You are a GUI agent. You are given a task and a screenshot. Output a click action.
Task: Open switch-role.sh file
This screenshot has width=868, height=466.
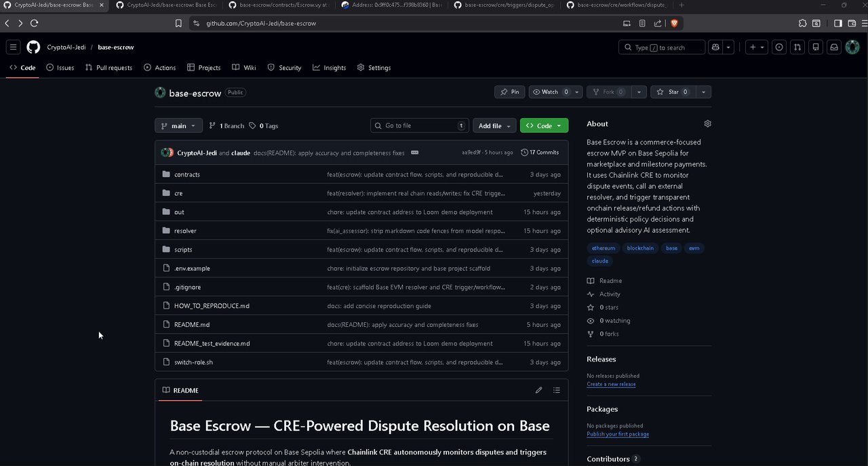[x=193, y=362]
